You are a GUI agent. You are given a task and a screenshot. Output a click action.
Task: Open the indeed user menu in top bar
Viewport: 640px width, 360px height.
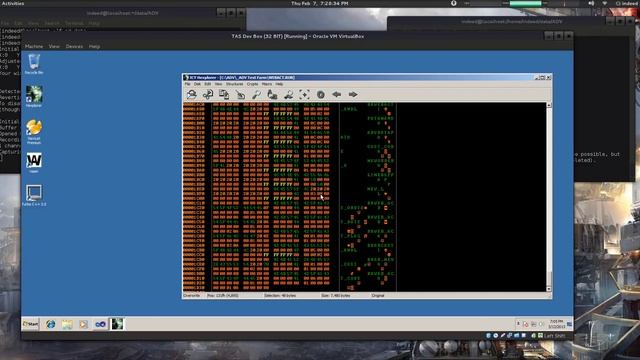tap(627, 3)
